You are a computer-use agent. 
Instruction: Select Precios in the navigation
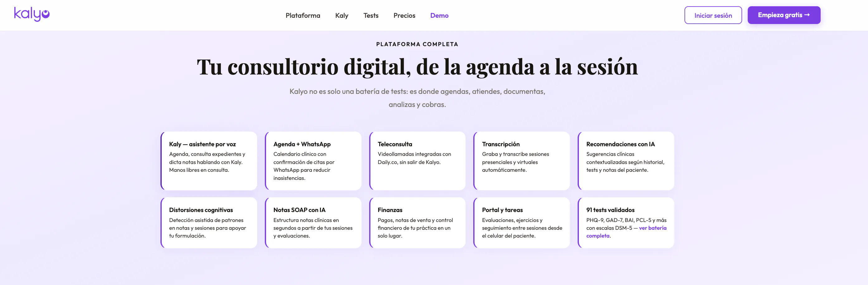pos(404,16)
